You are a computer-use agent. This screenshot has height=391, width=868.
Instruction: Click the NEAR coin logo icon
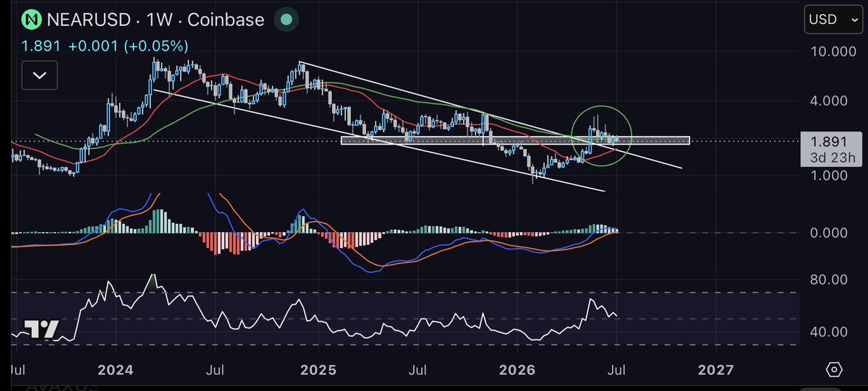30,20
